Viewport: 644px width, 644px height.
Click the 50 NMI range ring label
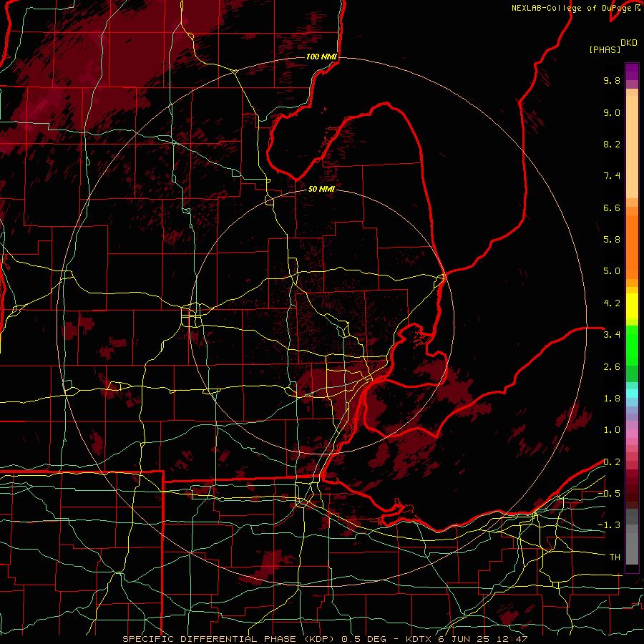(x=321, y=189)
